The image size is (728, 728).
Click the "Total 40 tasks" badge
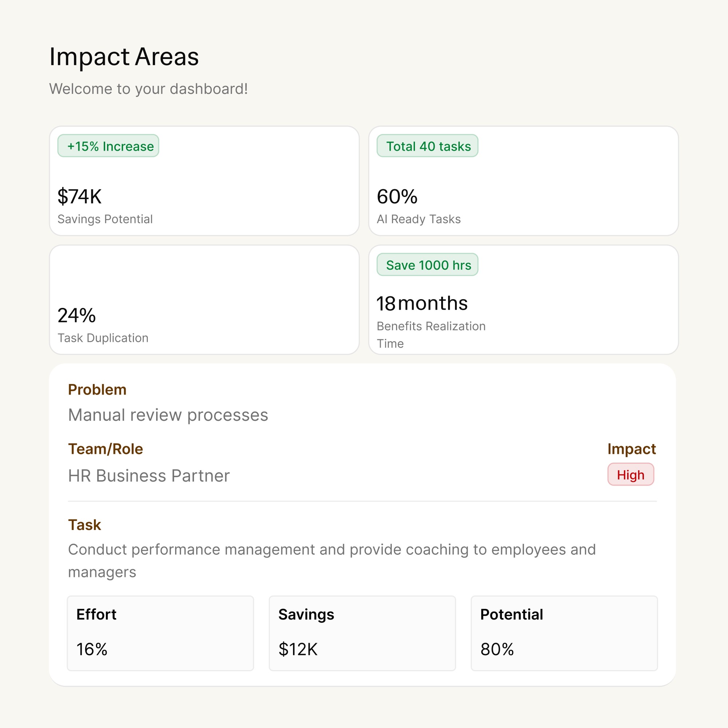point(427,146)
